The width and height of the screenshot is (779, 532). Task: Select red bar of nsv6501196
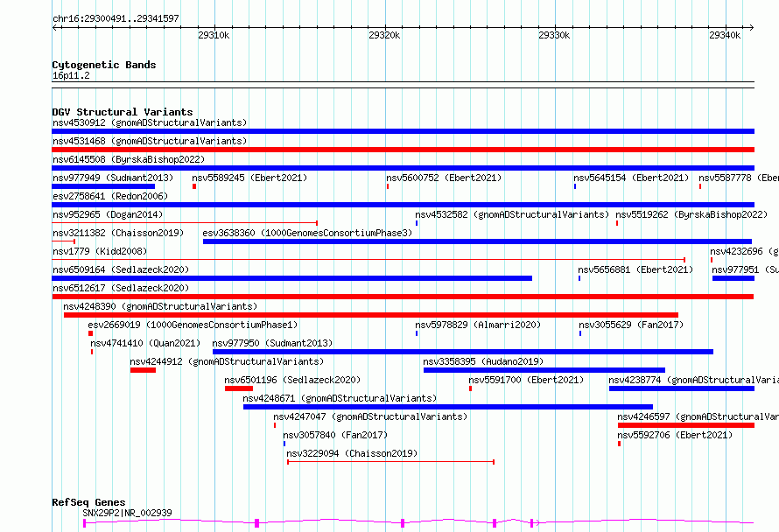point(239,388)
